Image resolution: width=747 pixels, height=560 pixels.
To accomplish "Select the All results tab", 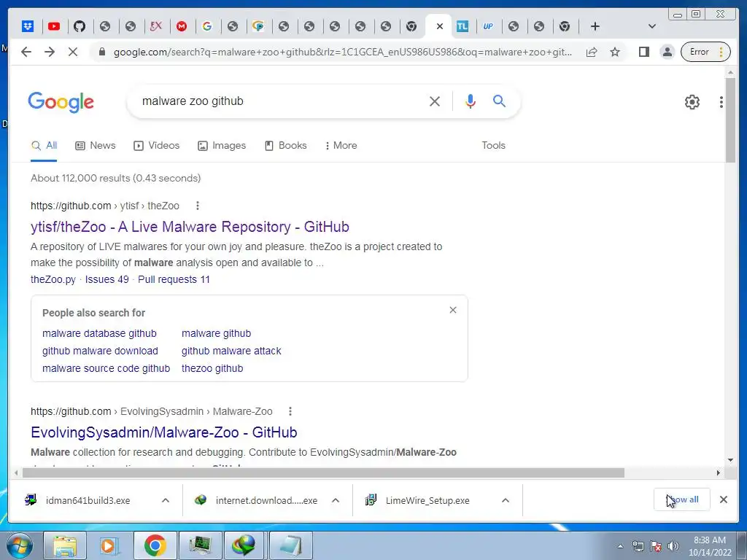I will click(x=44, y=146).
